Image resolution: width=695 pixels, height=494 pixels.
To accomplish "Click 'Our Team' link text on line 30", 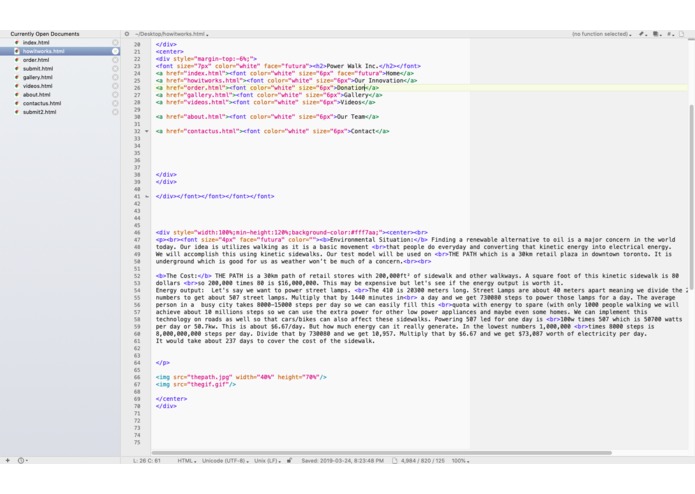I will pos(351,117).
